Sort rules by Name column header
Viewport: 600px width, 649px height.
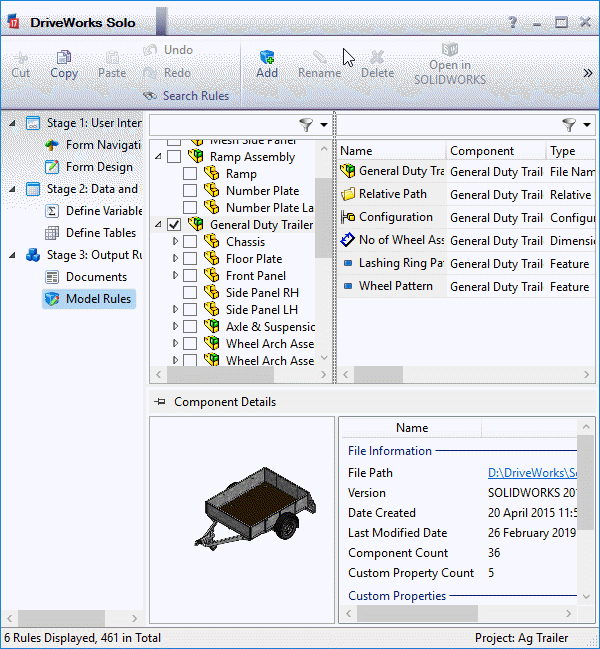(392, 151)
